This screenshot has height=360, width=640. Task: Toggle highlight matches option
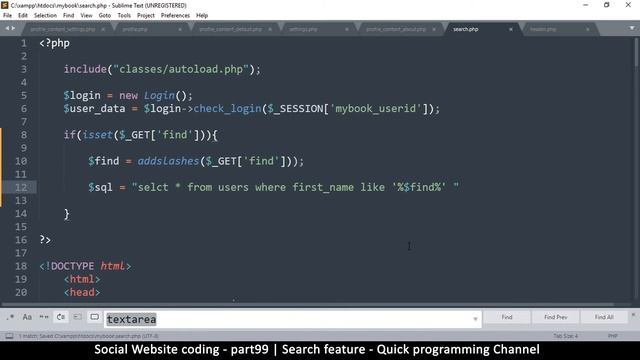94,317
